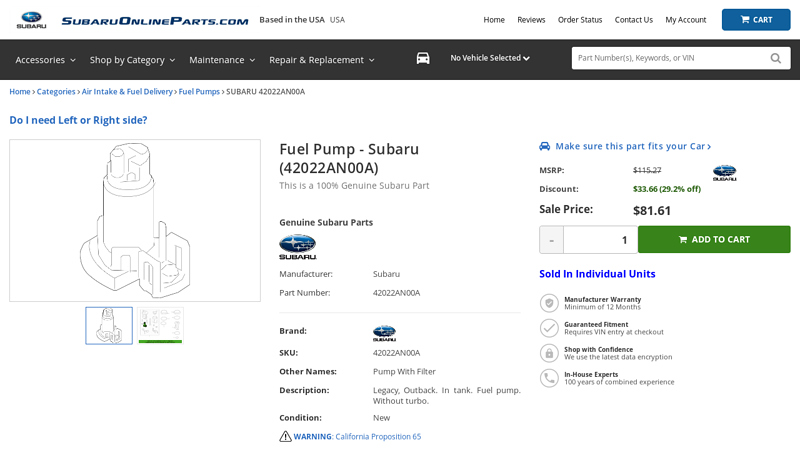
Task: Expand the Shop by Category menu
Action: click(x=132, y=60)
